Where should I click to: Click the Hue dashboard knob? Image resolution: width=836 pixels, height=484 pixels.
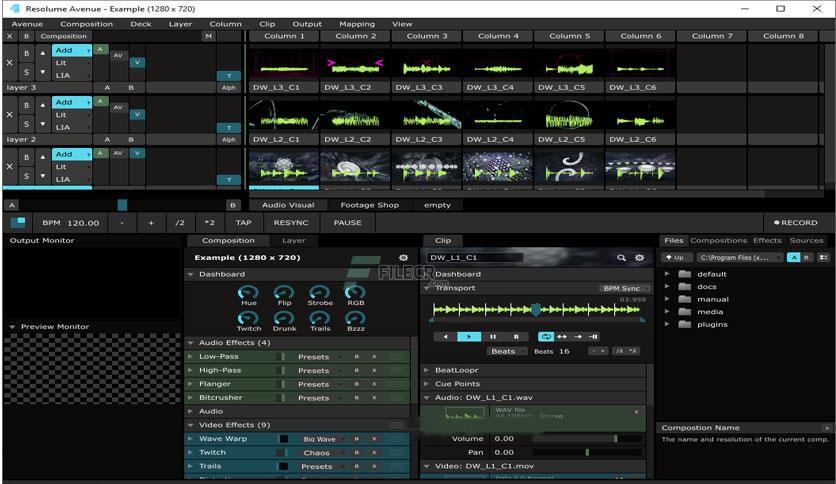(248, 292)
